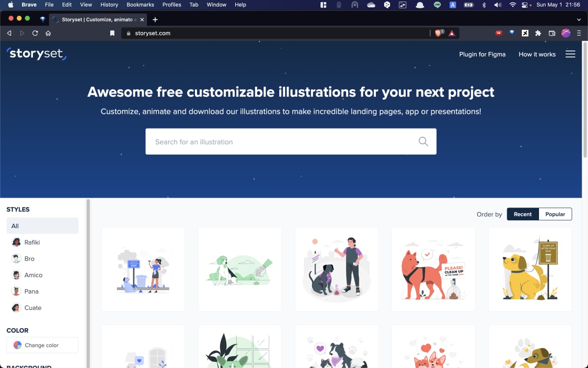Viewport: 588px width, 368px height.
Task: Click the Storyset logo
Action: pyautogui.click(x=37, y=53)
